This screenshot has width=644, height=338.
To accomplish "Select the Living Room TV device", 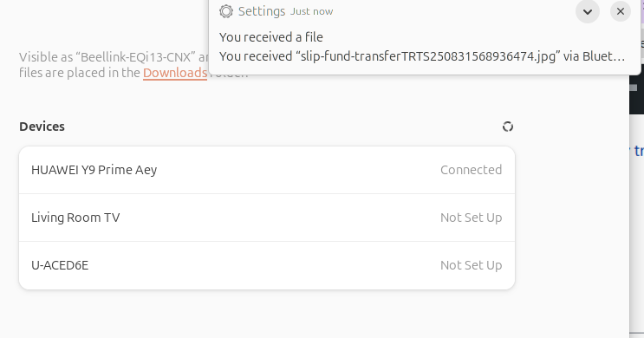I will coord(267,218).
